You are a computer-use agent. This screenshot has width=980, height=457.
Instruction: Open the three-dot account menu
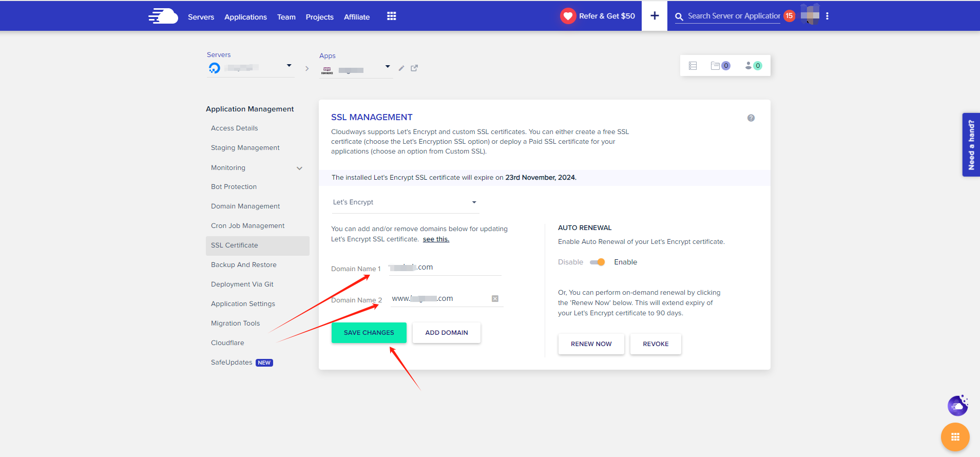click(x=827, y=16)
